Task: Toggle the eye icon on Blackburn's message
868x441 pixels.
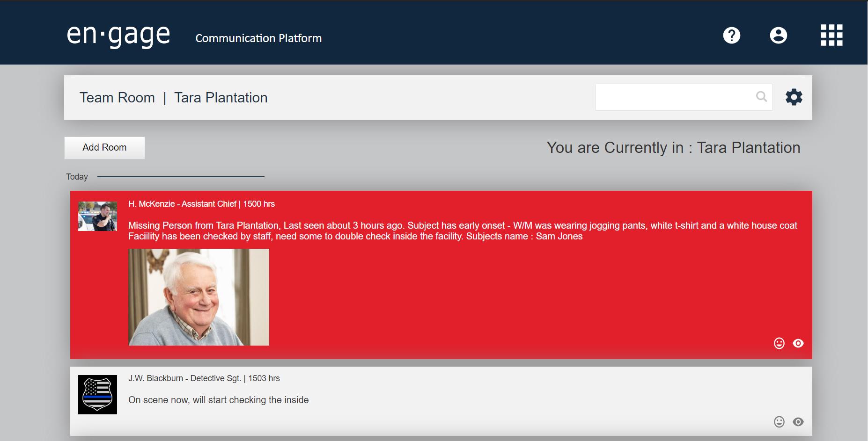Action: 798,422
